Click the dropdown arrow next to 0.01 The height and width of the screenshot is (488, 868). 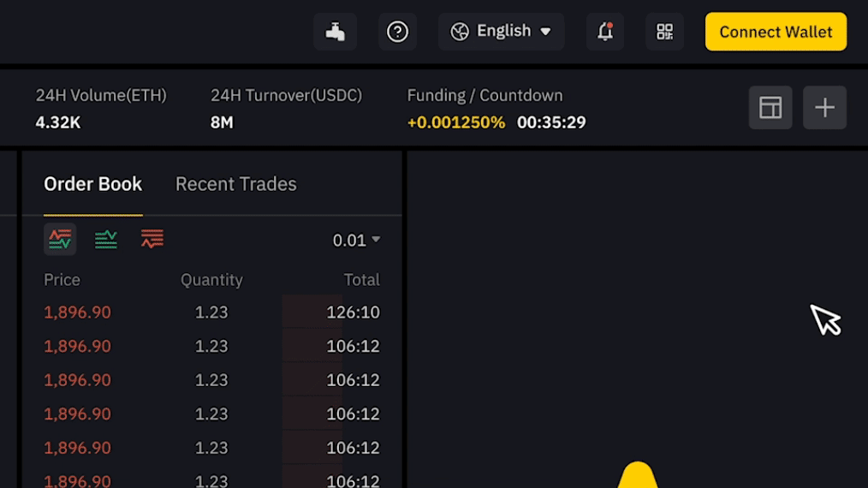[376, 240]
